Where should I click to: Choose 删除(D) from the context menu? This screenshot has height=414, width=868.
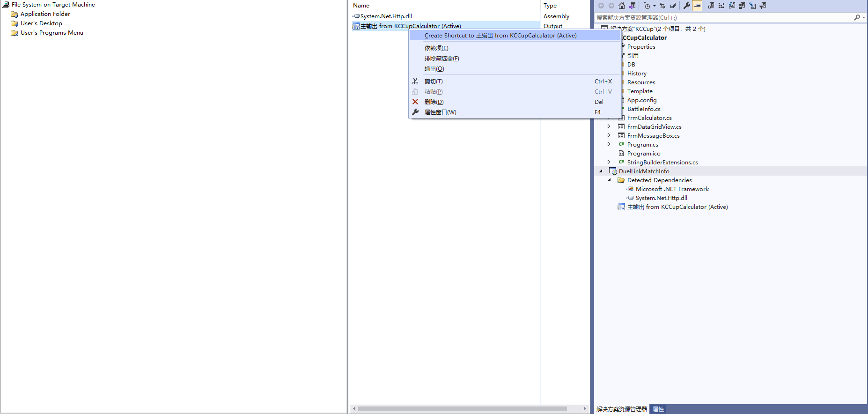pyautogui.click(x=515, y=102)
